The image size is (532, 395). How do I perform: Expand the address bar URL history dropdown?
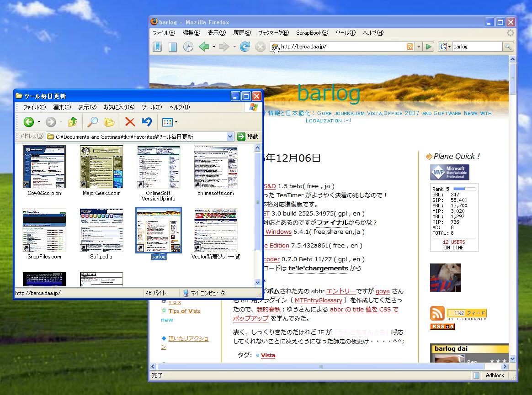point(419,47)
